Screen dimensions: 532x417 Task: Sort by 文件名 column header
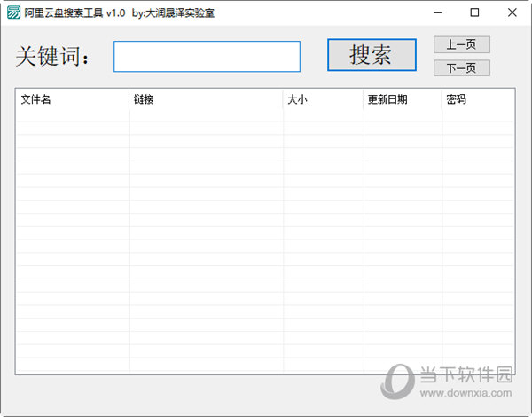pyautogui.click(x=73, y=99)
